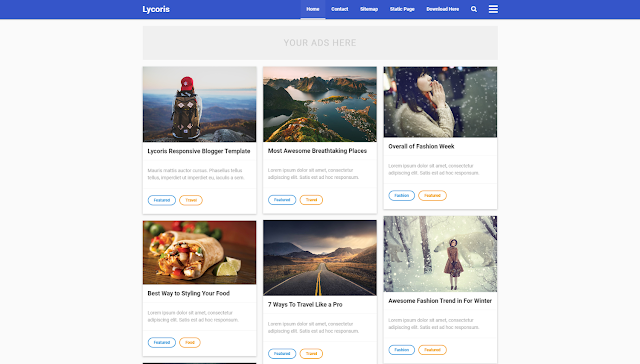Click the excerpt under Best Way to Styling Your Food
The height and width of the screenshot is (364, 640).
pos(193,316)
